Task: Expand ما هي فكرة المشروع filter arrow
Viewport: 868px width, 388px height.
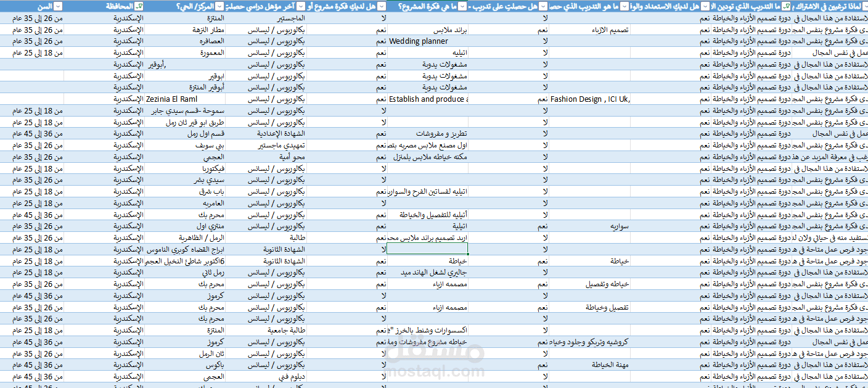Action: (x=462, y=6)
